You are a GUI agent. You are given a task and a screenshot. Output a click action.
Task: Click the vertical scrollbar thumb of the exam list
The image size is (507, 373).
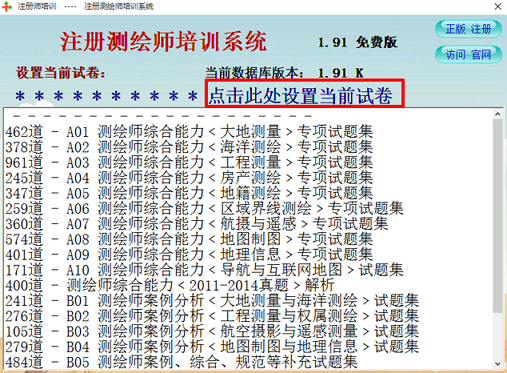point(497,216)
